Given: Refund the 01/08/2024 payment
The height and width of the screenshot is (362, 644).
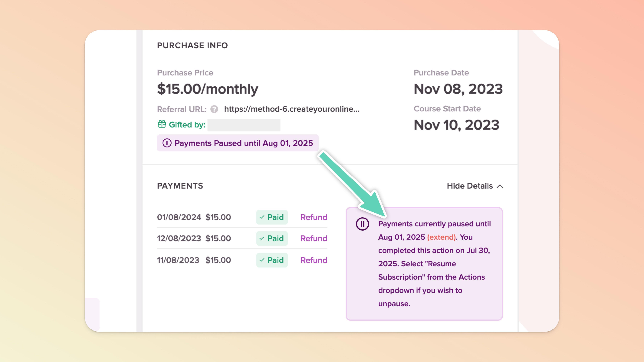Looking at the screenshot, I should tap(314, 217).
